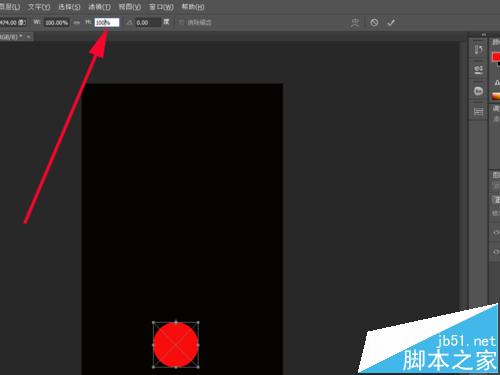The image size is (500, 375).
Task: Close the open document tab
Action: coord(29,37)
